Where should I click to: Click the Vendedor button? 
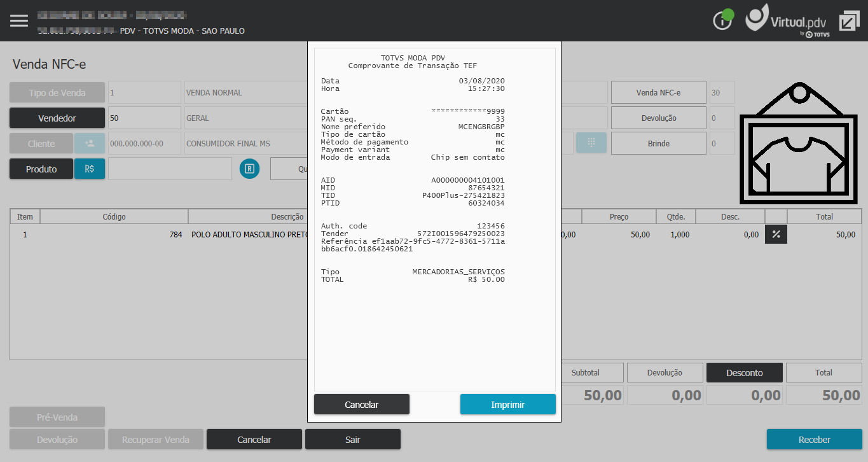pyautogui.click(x=57, y=118)
